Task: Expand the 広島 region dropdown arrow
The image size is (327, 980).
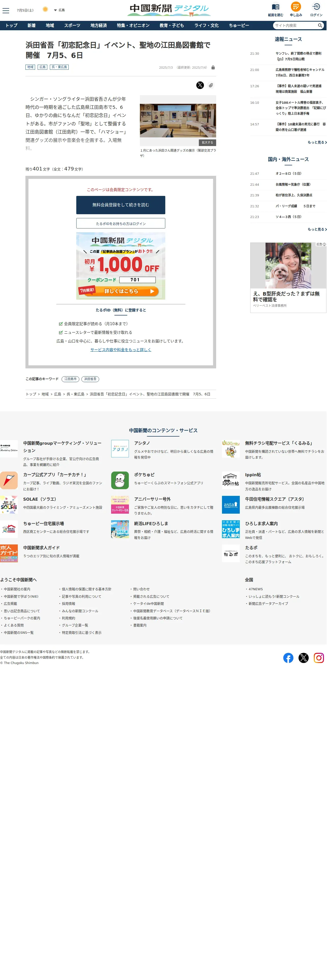Action: [55, 10]
